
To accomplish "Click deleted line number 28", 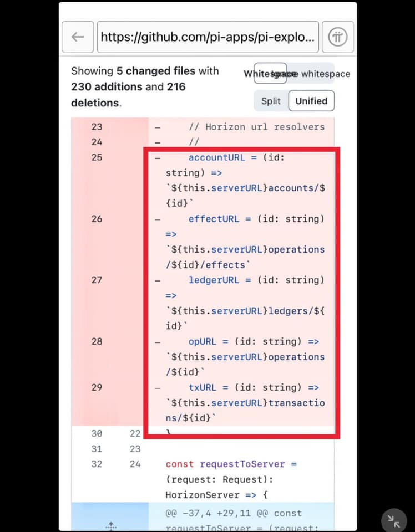I will tap(97, 341).
